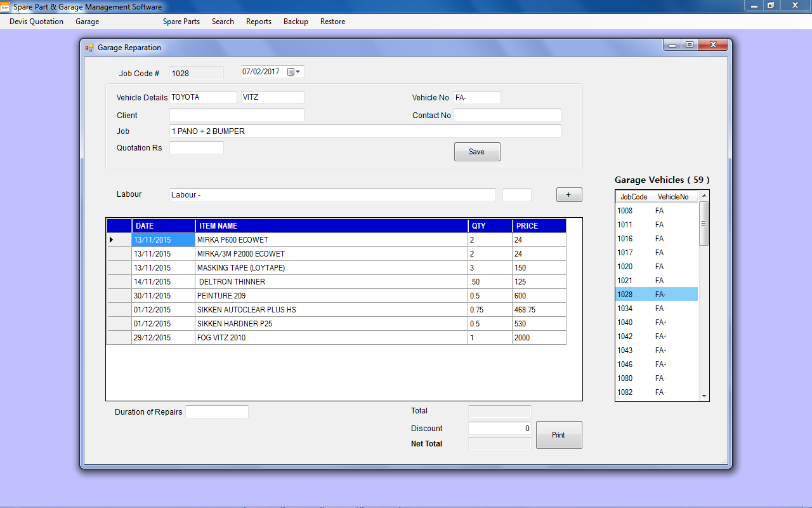The height and width of the screenshot is (508, 812).
Task: Add labour with the plus button
Action: [569, 195]
